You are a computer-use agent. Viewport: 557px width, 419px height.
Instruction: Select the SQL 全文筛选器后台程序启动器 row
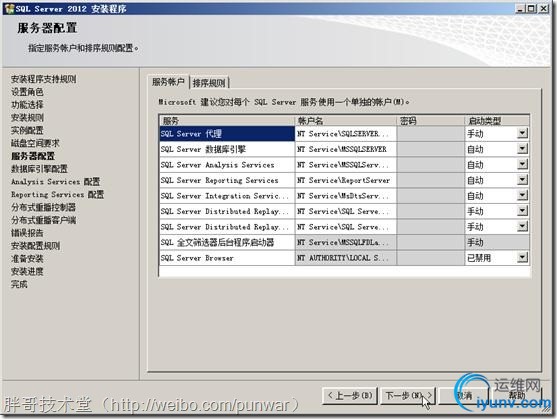point(227,242)
